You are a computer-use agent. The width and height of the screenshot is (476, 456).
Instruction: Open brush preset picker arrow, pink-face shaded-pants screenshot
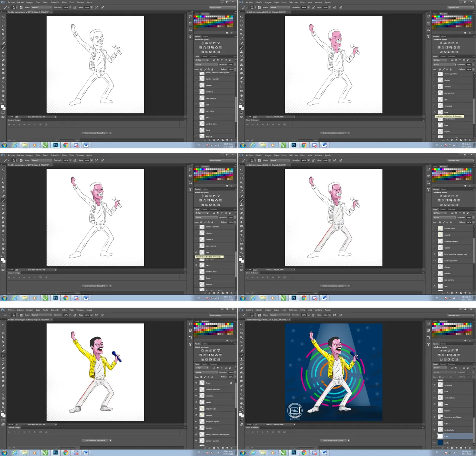tap(255, 161)
